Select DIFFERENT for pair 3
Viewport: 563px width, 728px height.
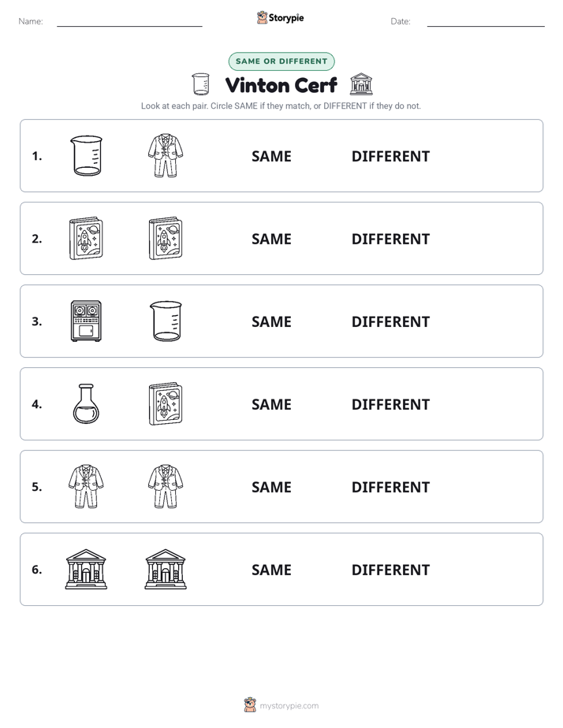(390, 321)
